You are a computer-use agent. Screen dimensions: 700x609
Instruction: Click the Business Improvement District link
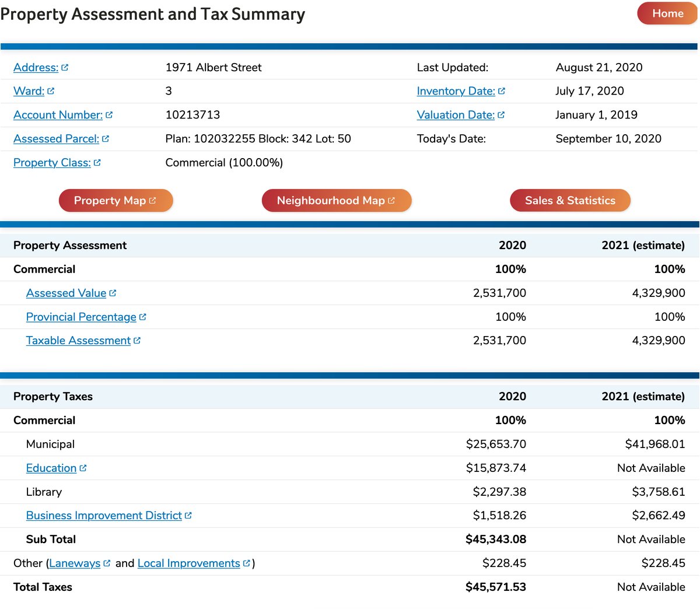[105, 516]
